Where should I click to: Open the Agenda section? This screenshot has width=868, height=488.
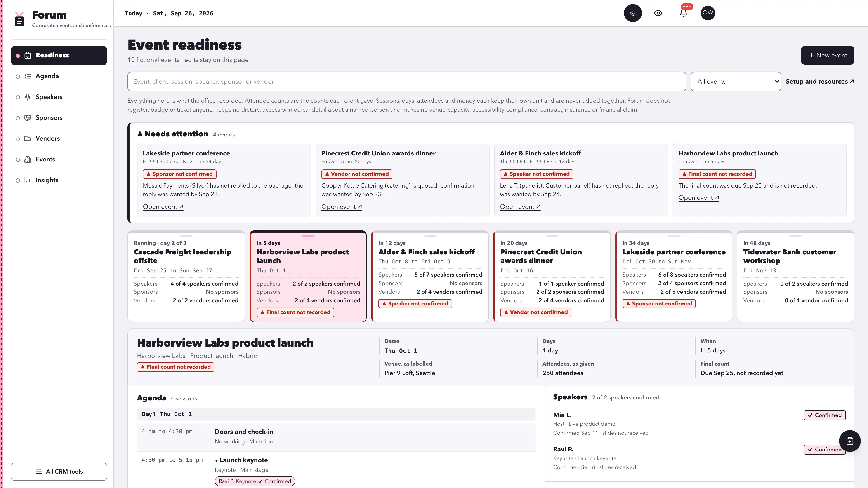point(59,76)
